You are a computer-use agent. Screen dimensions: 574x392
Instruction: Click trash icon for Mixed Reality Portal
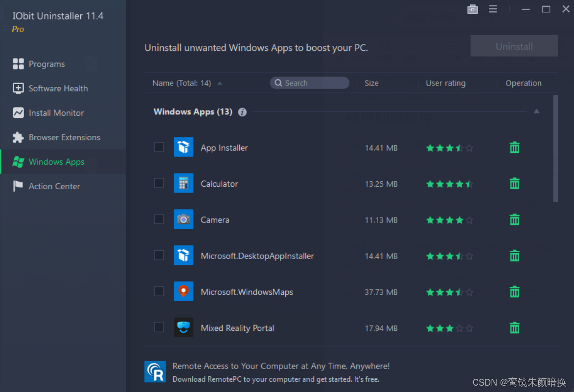514,327
